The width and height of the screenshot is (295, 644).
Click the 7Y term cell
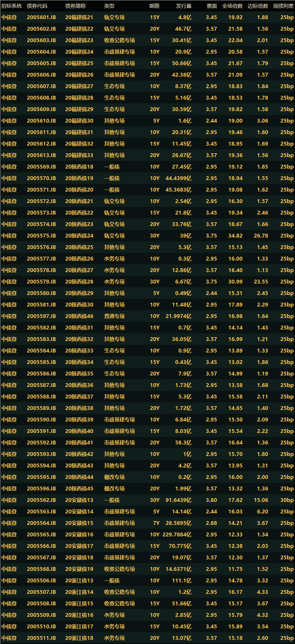click(156, 523)
